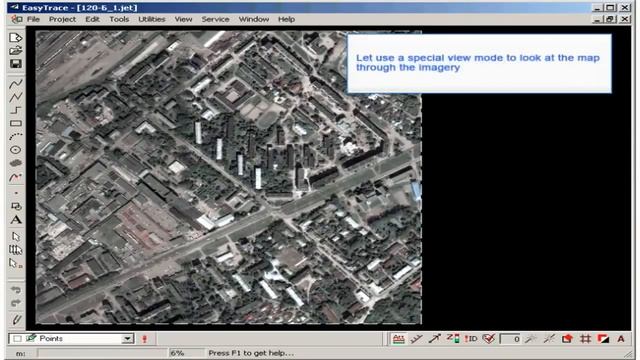Select the orthogonal step line tool
Viewport: 640px width, 360px height.
(16, 110)
